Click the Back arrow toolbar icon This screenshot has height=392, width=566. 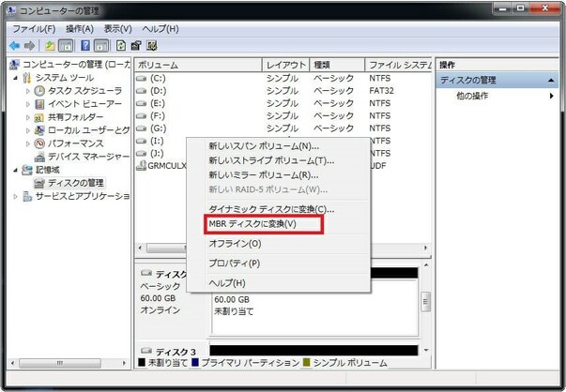14,46
